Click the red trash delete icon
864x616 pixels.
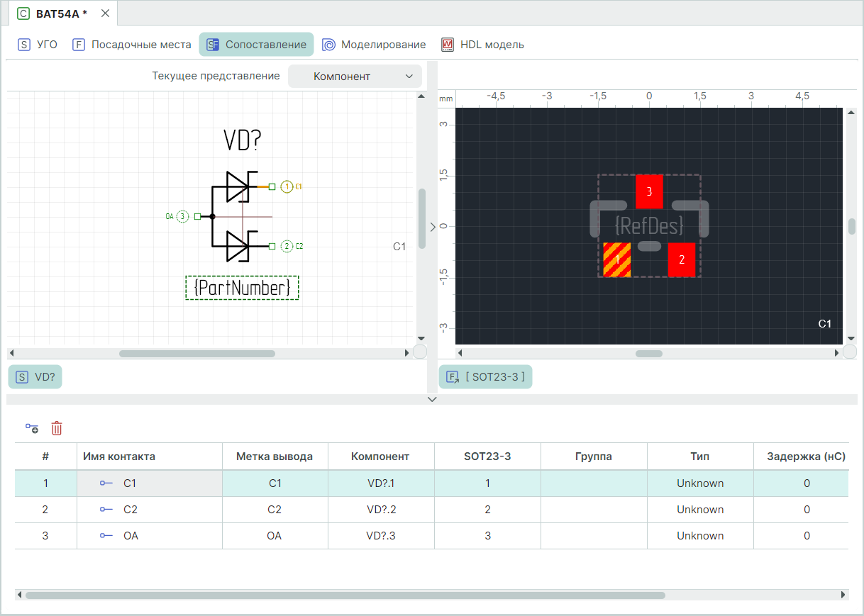coord(57,428)
